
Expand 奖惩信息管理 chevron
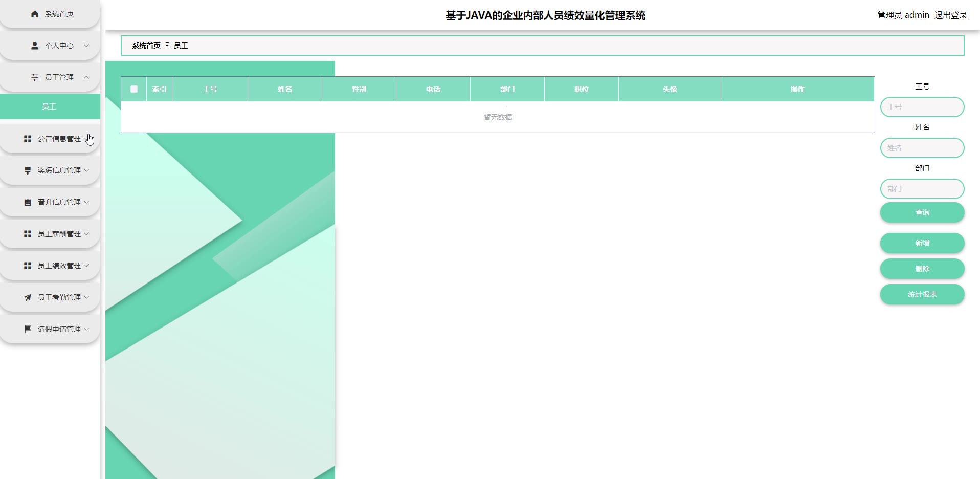tap(86, 170)
